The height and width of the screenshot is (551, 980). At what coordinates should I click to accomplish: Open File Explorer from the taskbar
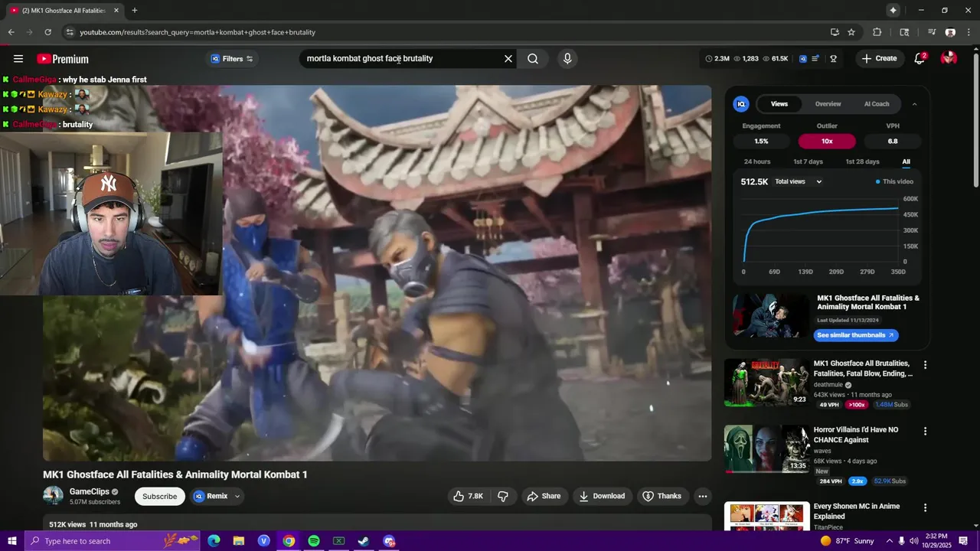[239, 541]
